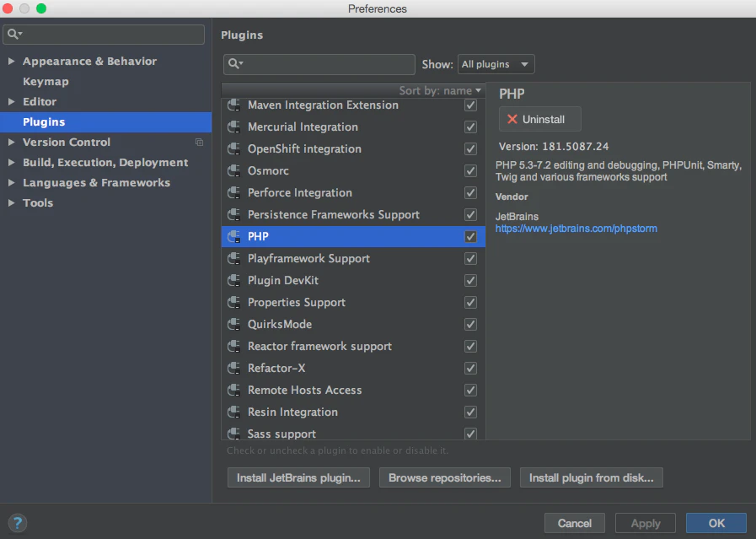Image resolution: width=756 pixels, height=539 pixels.
Task: Click the plugin icon beside OpenShift integration
Action: point(233,148)
